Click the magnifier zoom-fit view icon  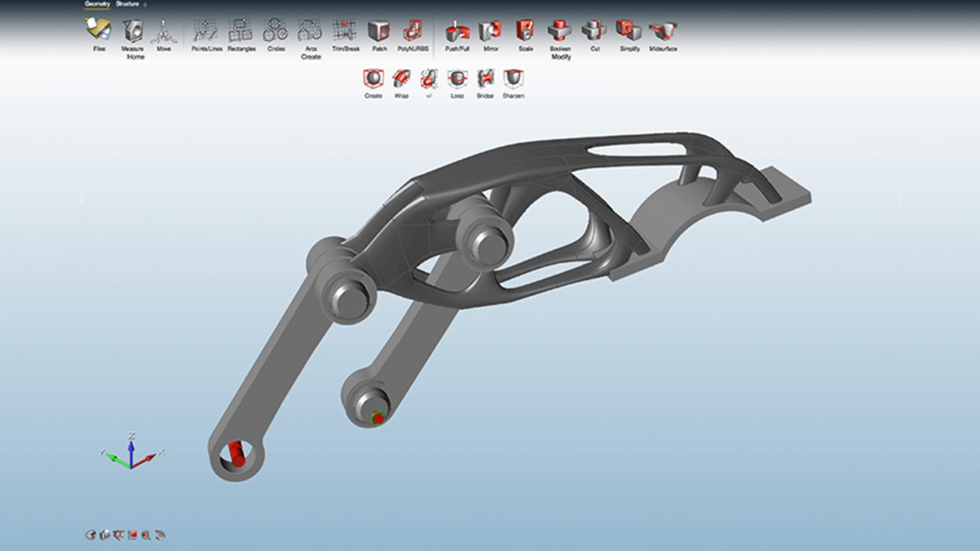click(x=146, y=535)
